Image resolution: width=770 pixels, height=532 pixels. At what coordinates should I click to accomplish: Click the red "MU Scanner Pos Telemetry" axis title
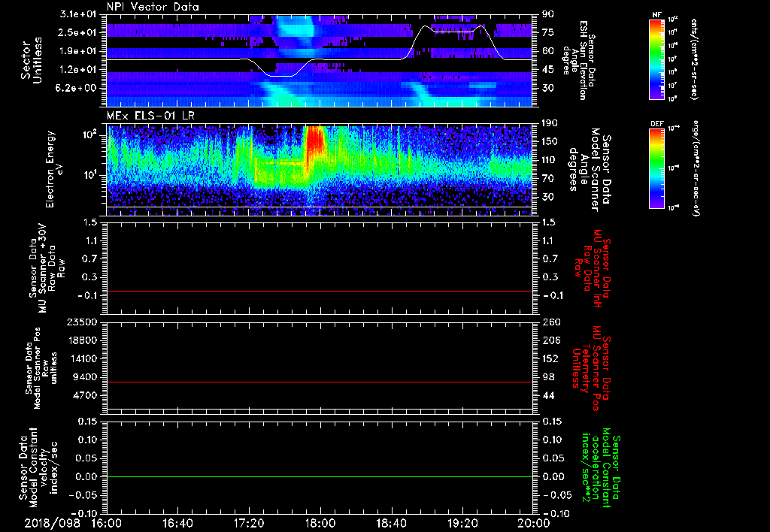pos(592,368)
